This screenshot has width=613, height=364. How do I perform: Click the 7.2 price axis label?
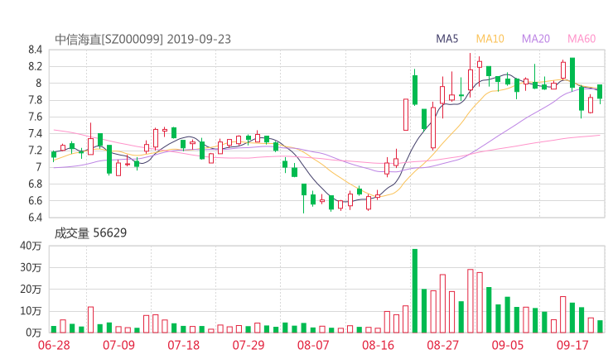pyautogui.click(x=35, y=151)
